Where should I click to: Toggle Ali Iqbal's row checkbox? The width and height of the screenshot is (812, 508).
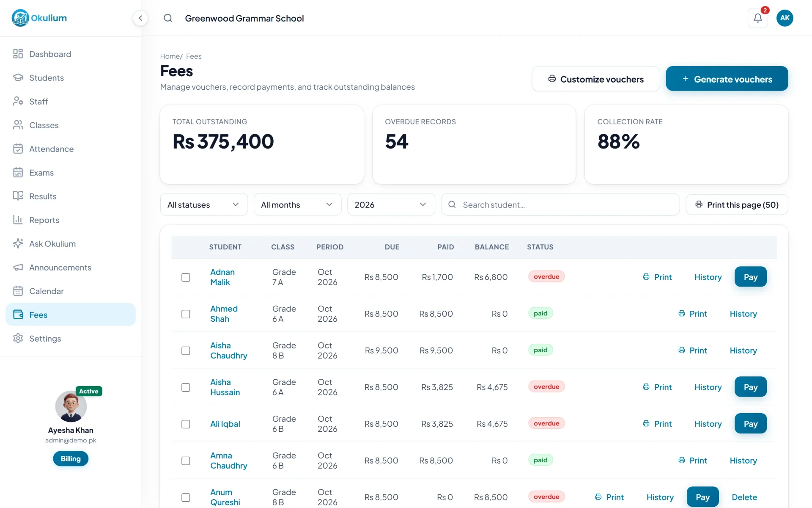point(186,424)
